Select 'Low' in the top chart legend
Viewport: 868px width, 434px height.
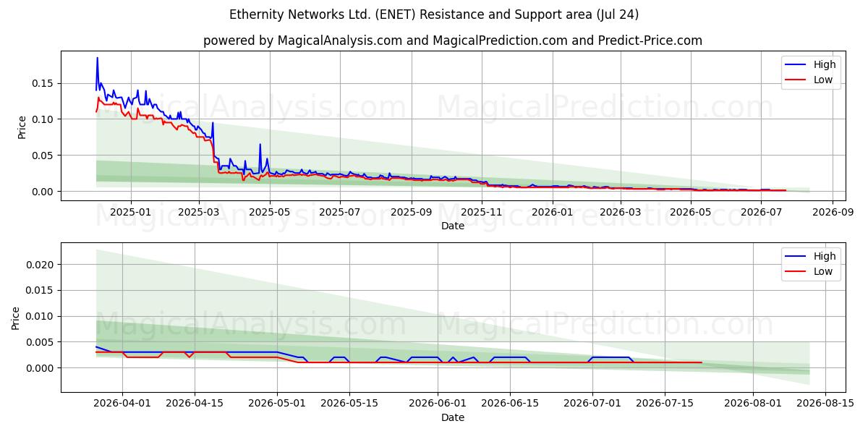pyautogui.click(x=823, y=80)
